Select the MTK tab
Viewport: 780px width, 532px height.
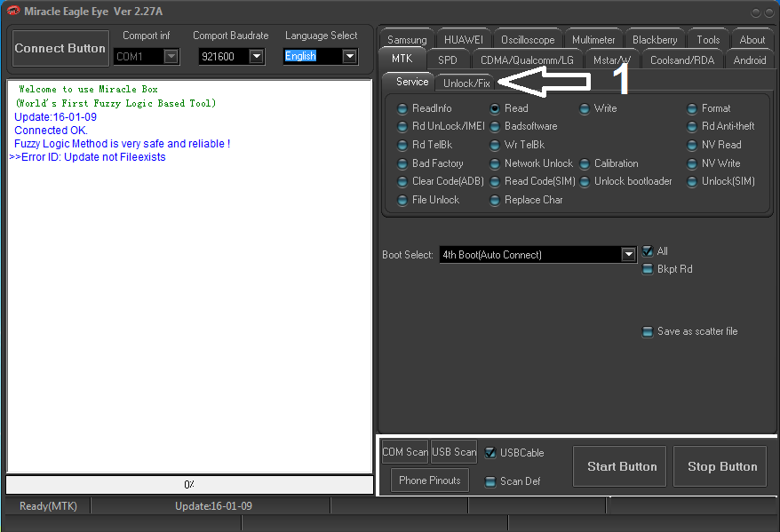[402, 59]
